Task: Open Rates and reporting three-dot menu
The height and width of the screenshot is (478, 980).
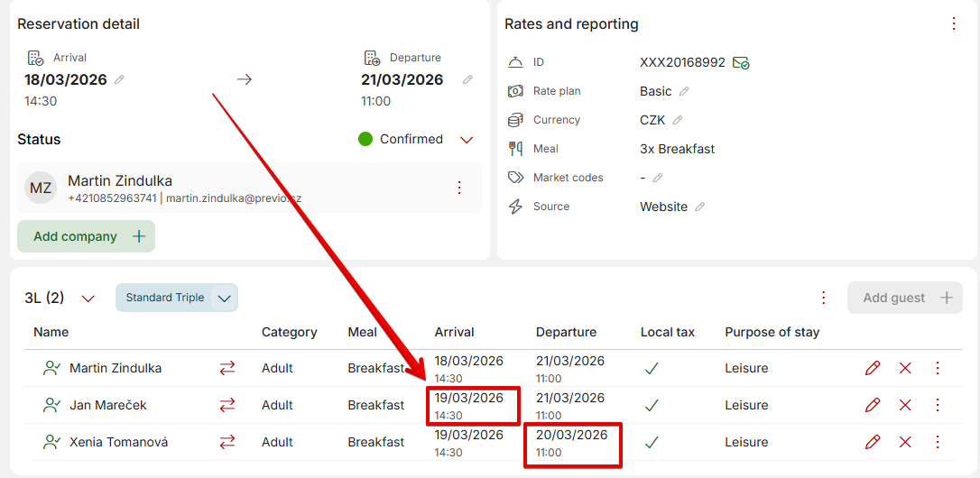Action: [954, 24]
